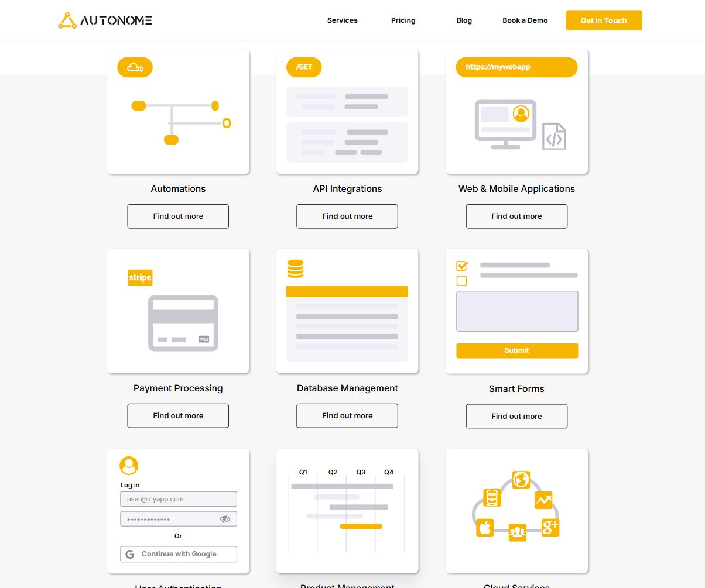Click the masked password field

[179, 519]
